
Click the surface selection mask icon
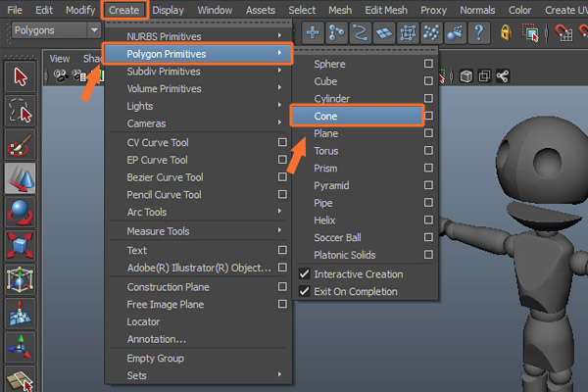click(384, 32)
